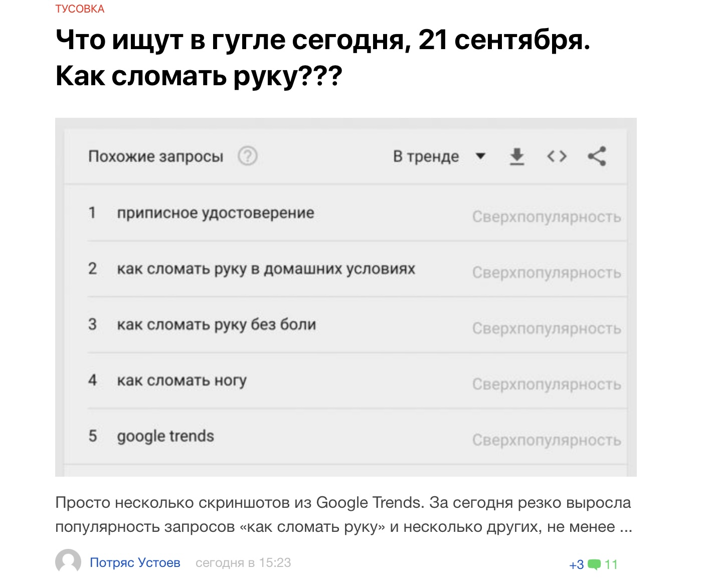The width and height of the screenshot is (704, 588).
Task: Select query «как сломать руку в домашних условиях»
Action: 266,269
